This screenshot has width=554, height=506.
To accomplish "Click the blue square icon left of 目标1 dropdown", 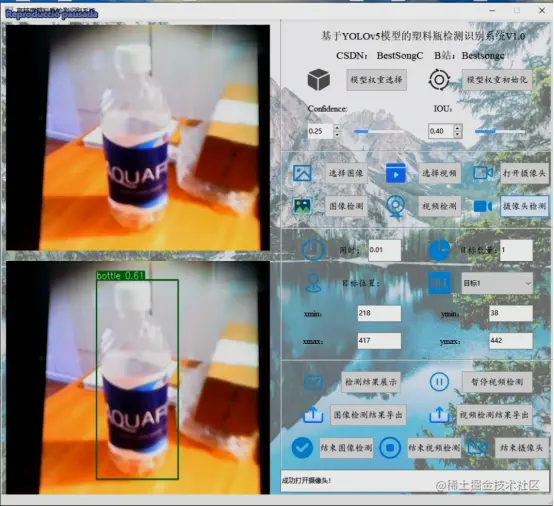I will coord(439,283).
